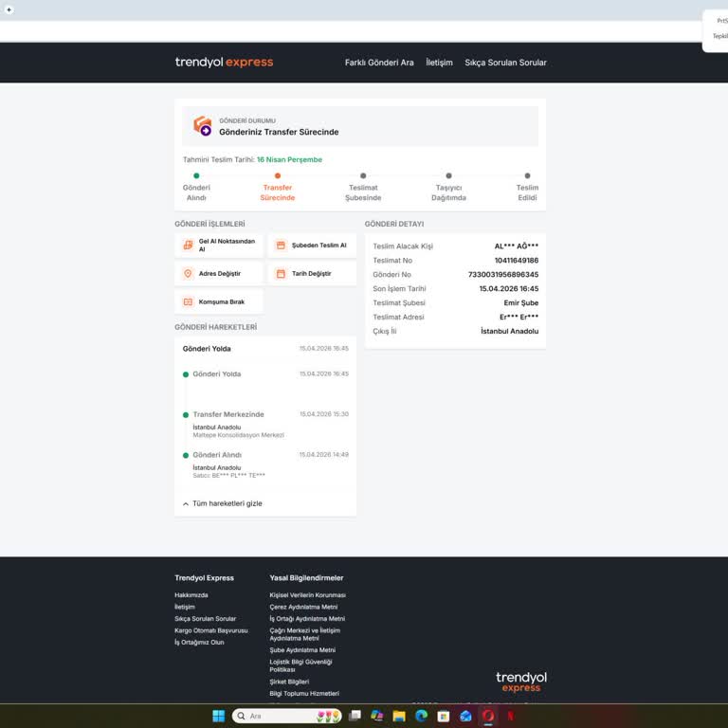728x728 pixels.
Task: Open the Hakkımızda footer link
Action: point(191,594)
